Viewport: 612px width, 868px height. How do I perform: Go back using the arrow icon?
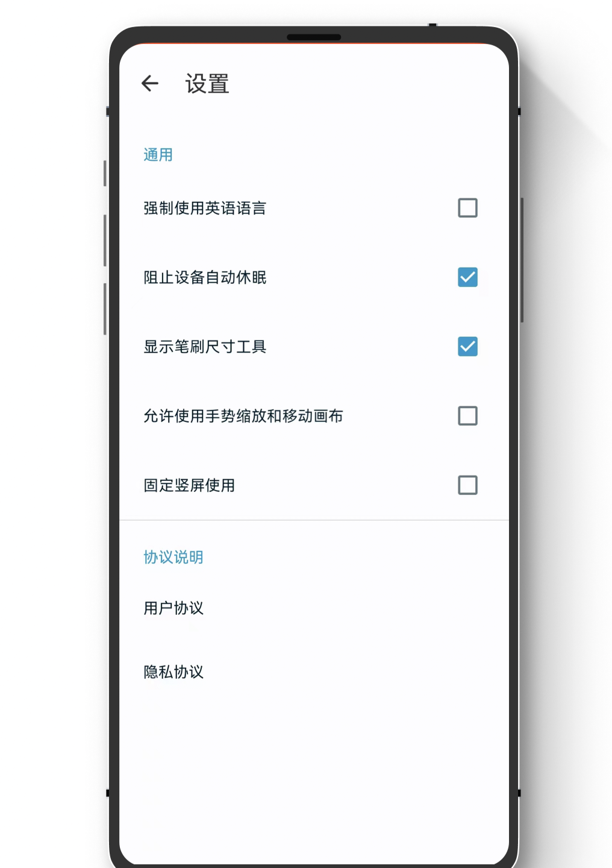[x=150, y=83]
